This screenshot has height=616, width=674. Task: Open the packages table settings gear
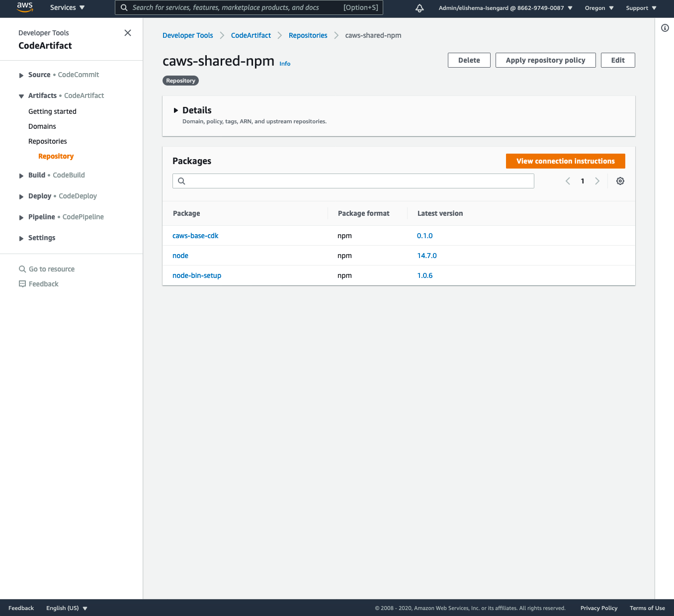point(620,181)
